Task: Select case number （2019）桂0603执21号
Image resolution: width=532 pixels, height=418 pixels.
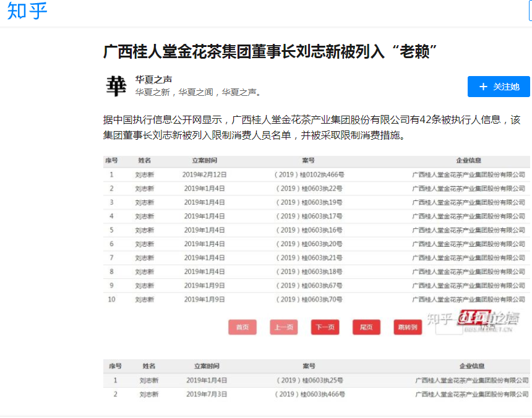Action: [x=309, y=258]
